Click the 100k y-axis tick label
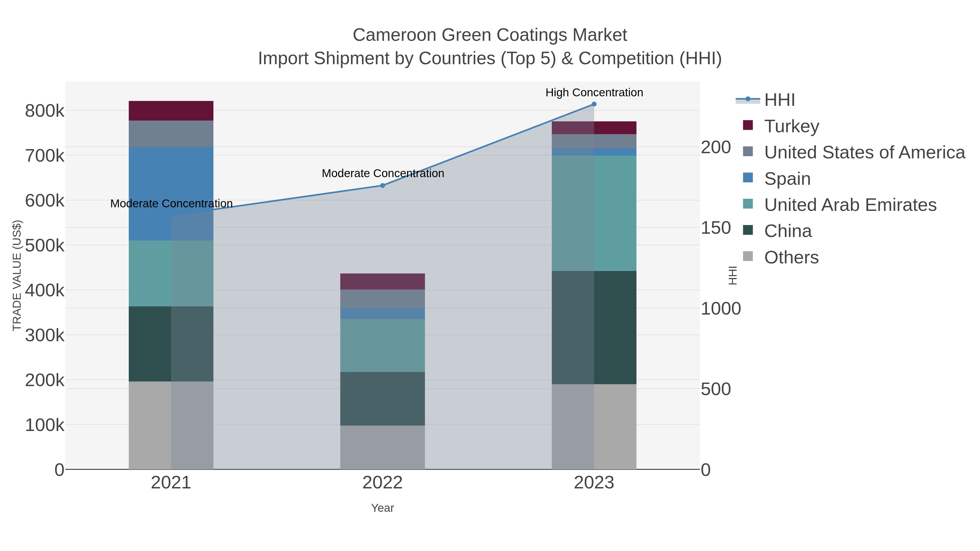980x551 pixels. [45, 425]
